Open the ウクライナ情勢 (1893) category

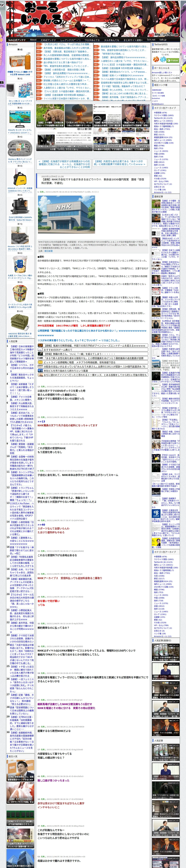pyautogui.click(x=163, y=115)
